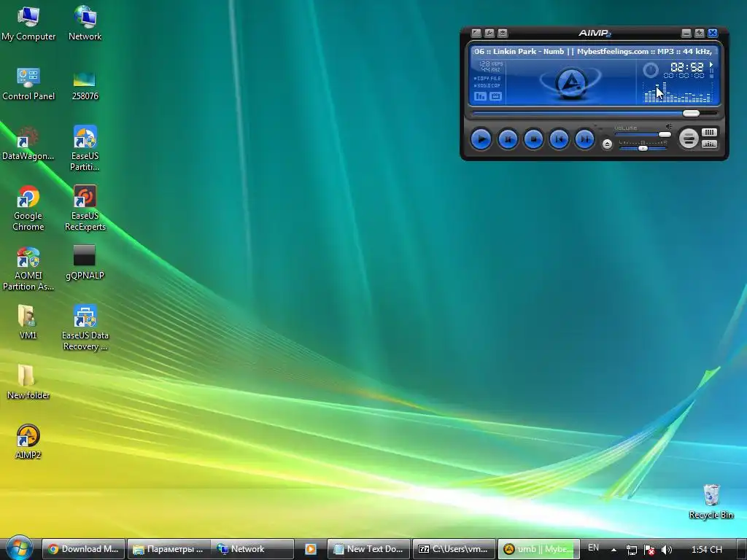Switch to AIMP taskbar button
This screenshot has height=560, width=747.
pyautogui.click(x=538, y=549)
